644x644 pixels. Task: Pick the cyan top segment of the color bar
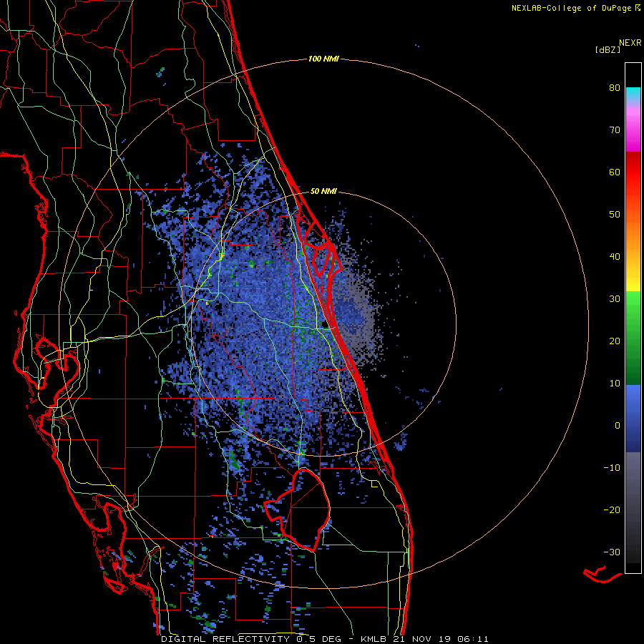pyautogui.click(x=633, y=92)
